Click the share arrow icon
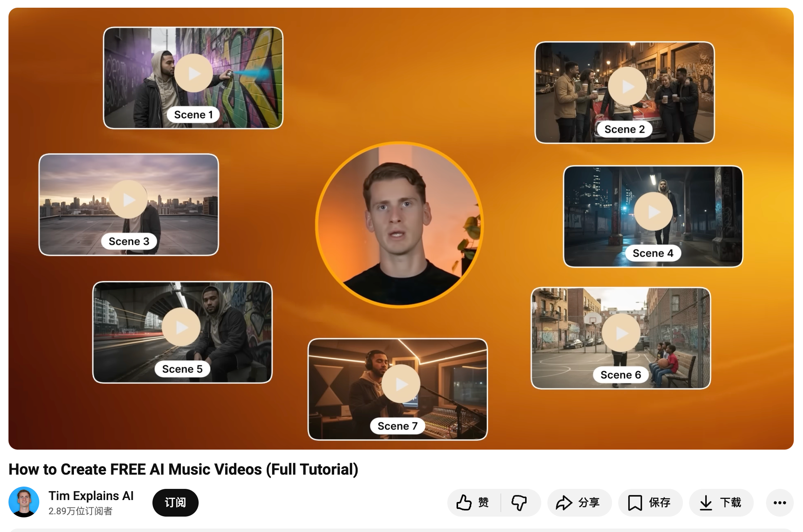The image size is (803, 532). [564, 502]
